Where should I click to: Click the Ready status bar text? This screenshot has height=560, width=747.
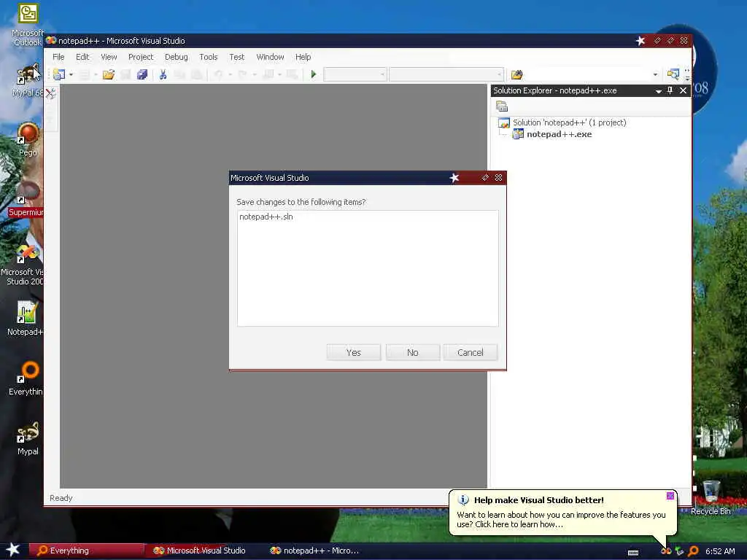(61, 498)
